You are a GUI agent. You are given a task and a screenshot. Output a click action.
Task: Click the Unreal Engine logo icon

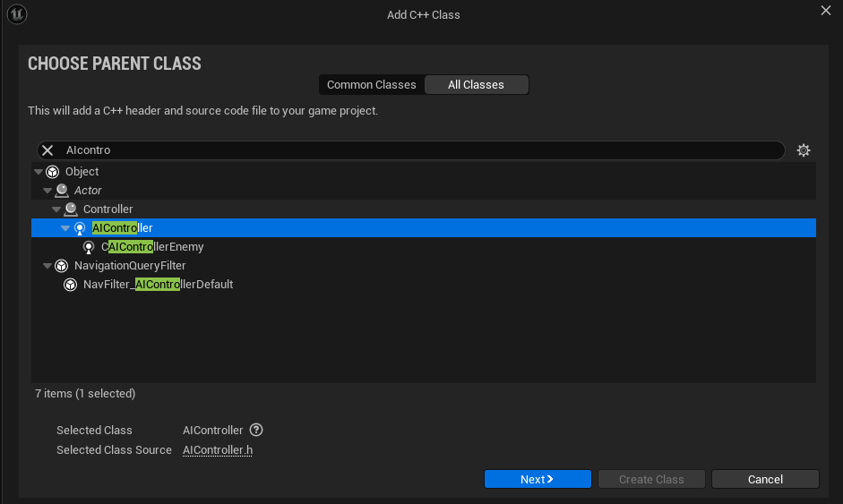pyautogui.click(x=17, y=14)
